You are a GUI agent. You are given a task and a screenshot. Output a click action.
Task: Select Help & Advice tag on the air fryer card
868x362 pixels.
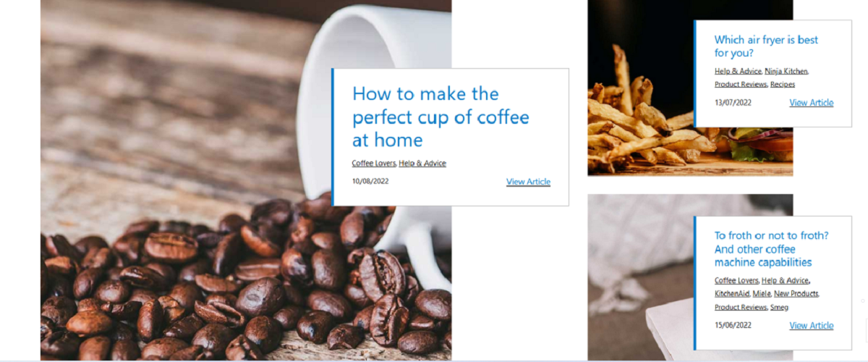coord(738,71)
